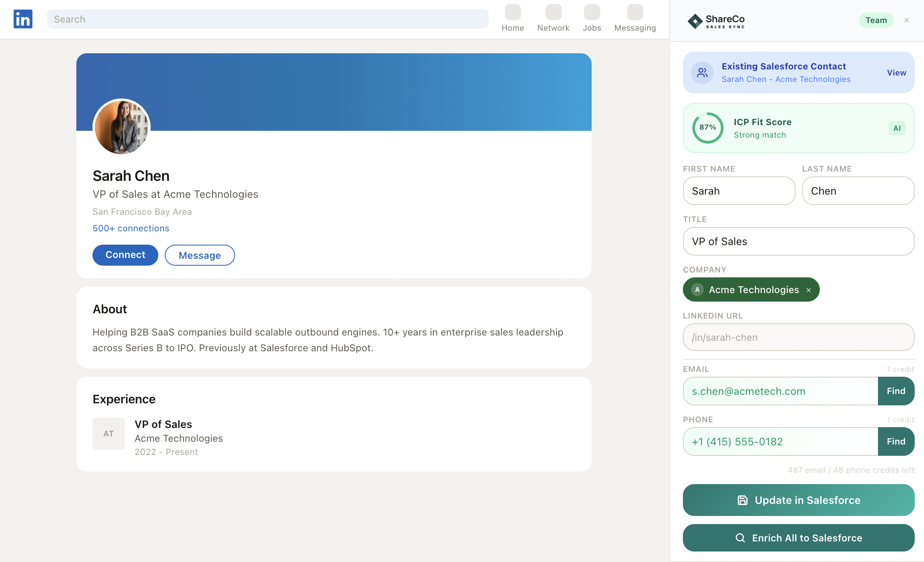Click the LinkedIn logo icon

click(23, 19)
